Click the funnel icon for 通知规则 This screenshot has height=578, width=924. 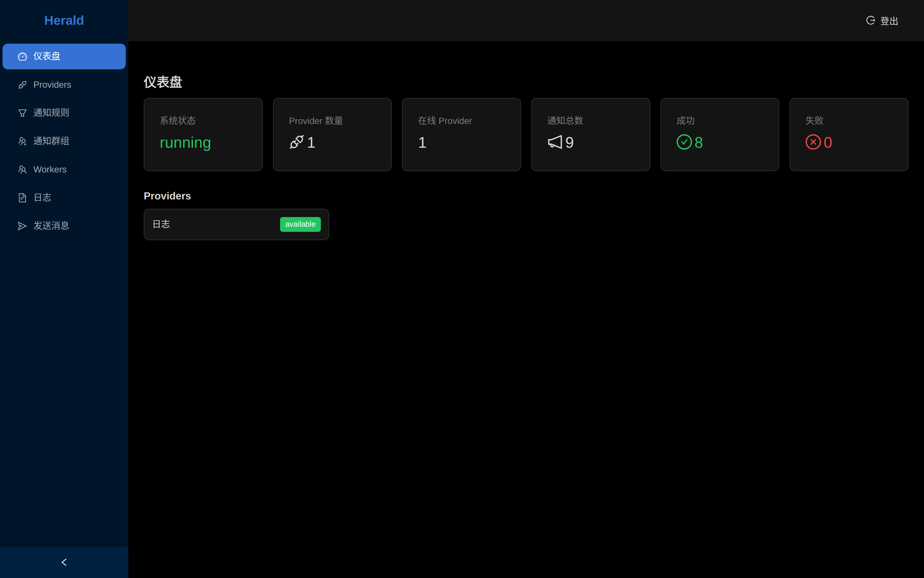tap(22, 113)
